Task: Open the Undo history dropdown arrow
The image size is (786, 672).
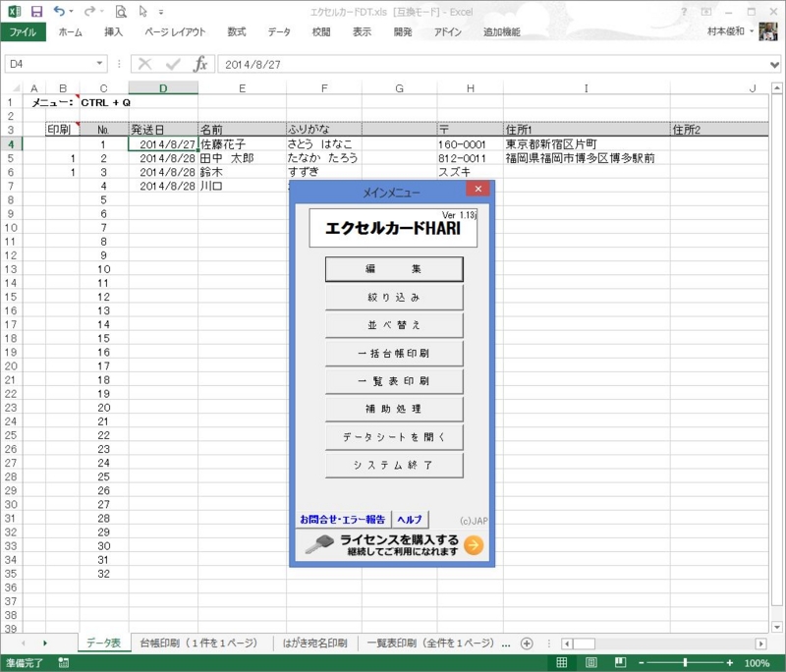Action: click(71, 11)
